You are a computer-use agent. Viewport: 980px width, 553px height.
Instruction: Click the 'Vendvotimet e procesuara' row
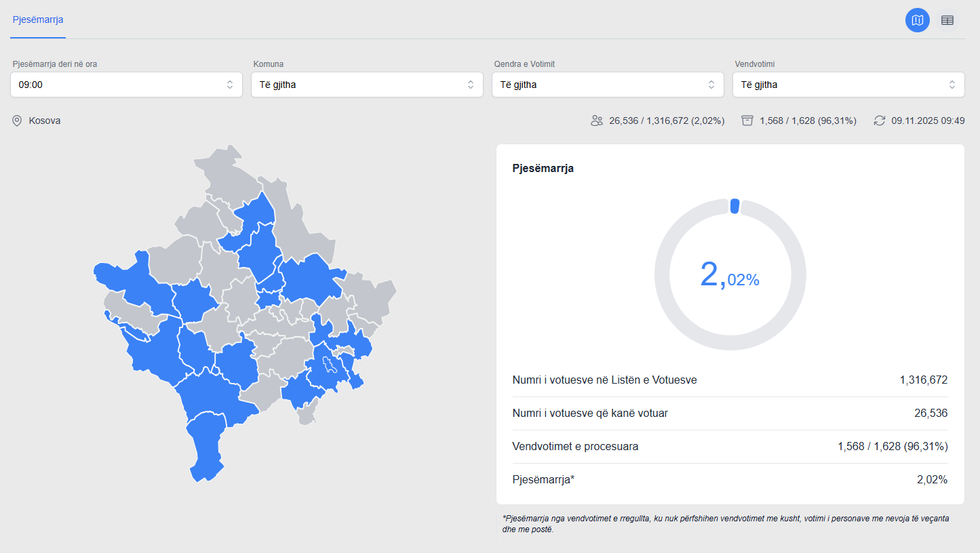coord(730,446)
